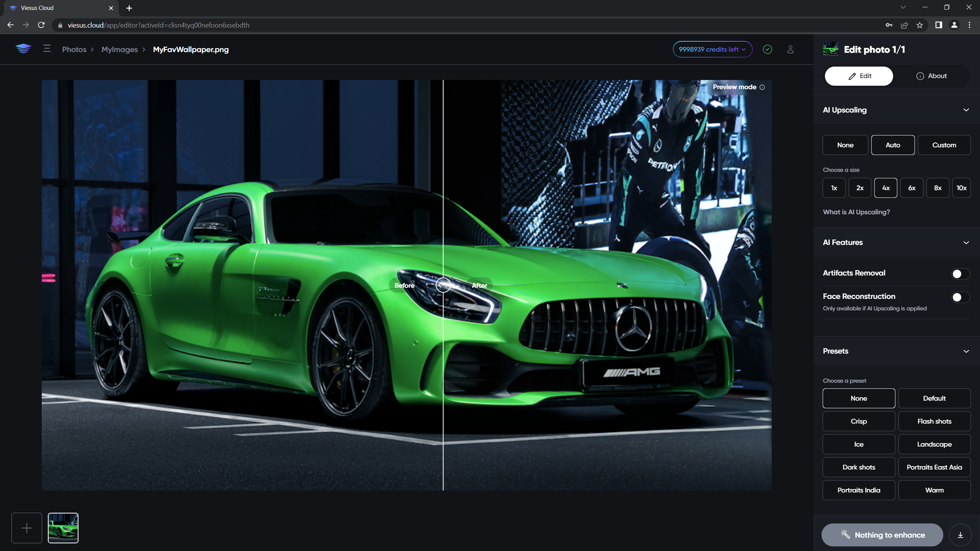
Task: Add a new photo with plus tile
Action: 27,528
